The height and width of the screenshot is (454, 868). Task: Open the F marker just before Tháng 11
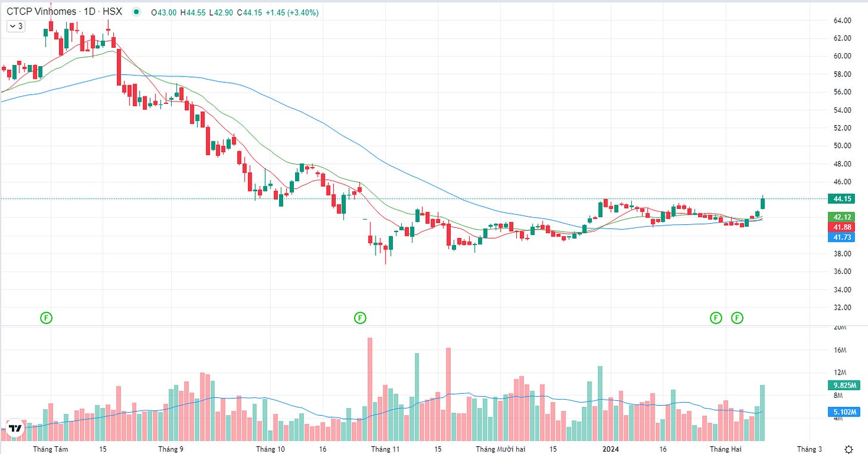click(x=359, y=318)
